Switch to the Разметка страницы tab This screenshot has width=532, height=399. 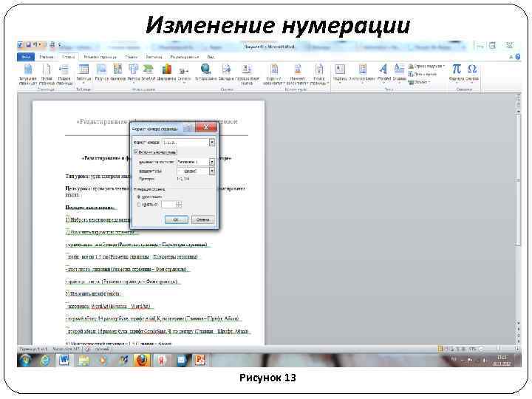point(100,57)
